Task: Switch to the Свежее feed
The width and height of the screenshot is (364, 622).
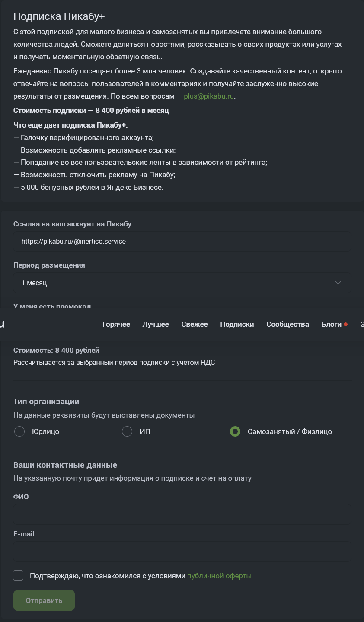Action: [195, 324]
